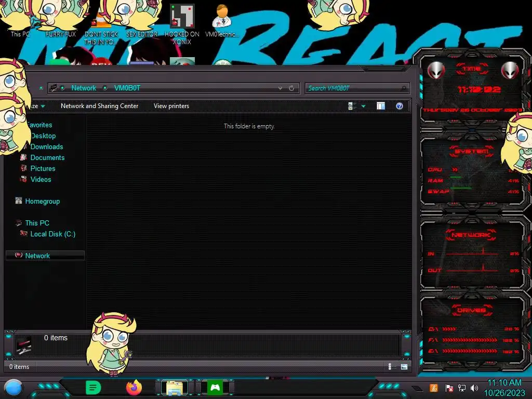Select Videos in navigation pane
Viewport: 532px width, 399px height.
pyautogui.click(x=41, y=179)
